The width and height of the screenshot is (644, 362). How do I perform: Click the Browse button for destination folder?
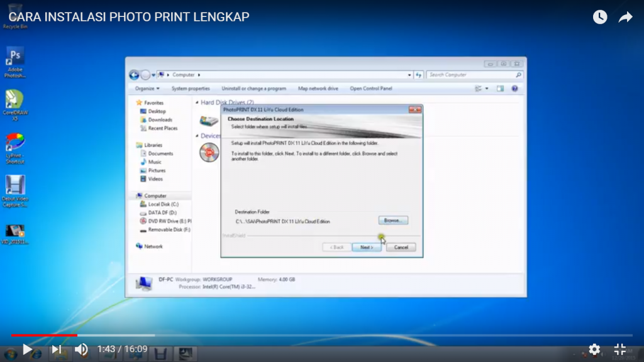click(393, 221)
